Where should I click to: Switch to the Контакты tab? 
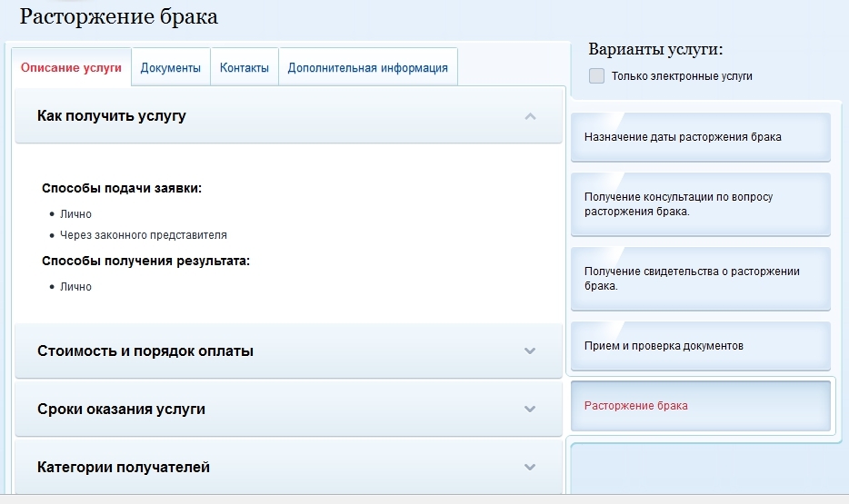tap(245, 67)
